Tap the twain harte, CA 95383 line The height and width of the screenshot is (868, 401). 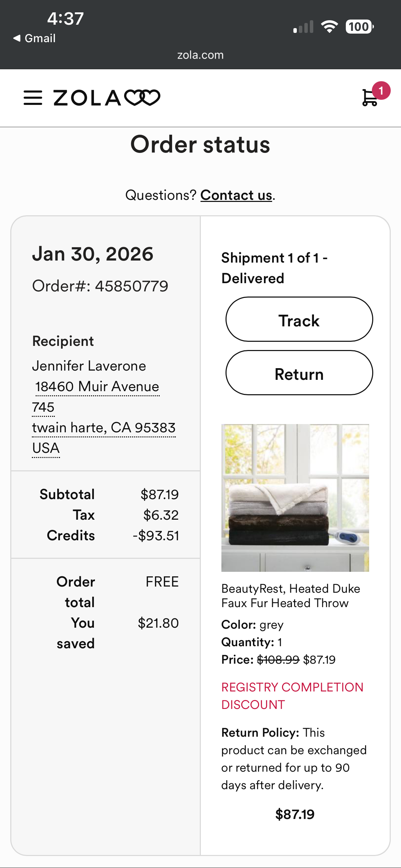pyautogui.click(x=104, y=428)
